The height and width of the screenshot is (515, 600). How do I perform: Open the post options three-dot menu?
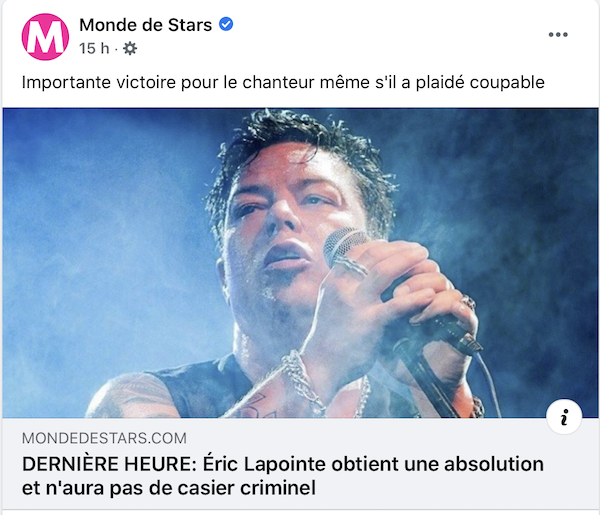[x=558, y=34]
